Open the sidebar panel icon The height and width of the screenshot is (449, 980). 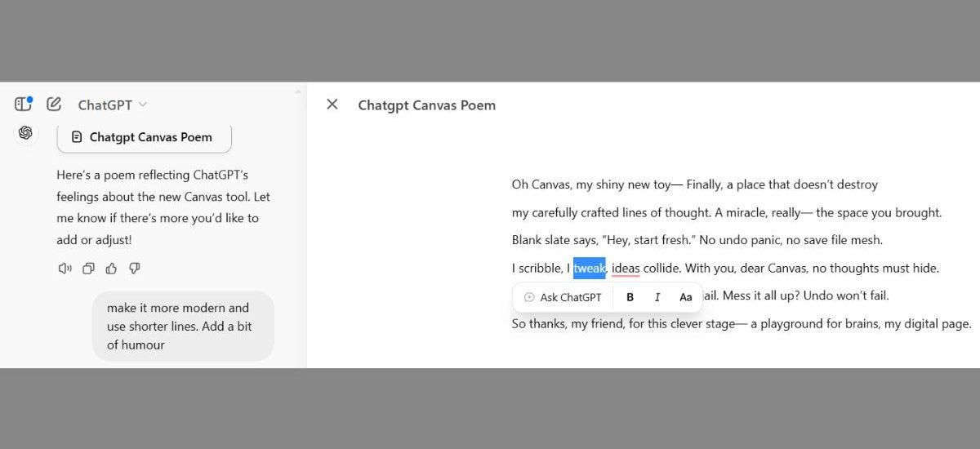point(23,104)
